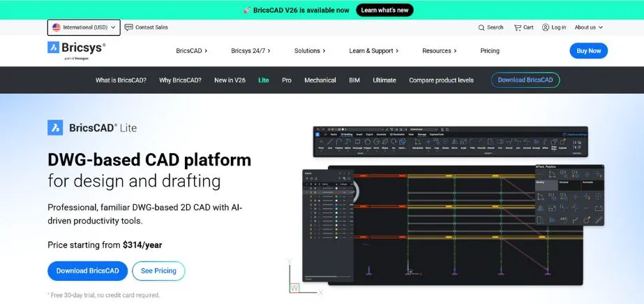This screenshot has height=304, width=644.
Task: Click the Bricsys logo
Action: coord(76,50)
